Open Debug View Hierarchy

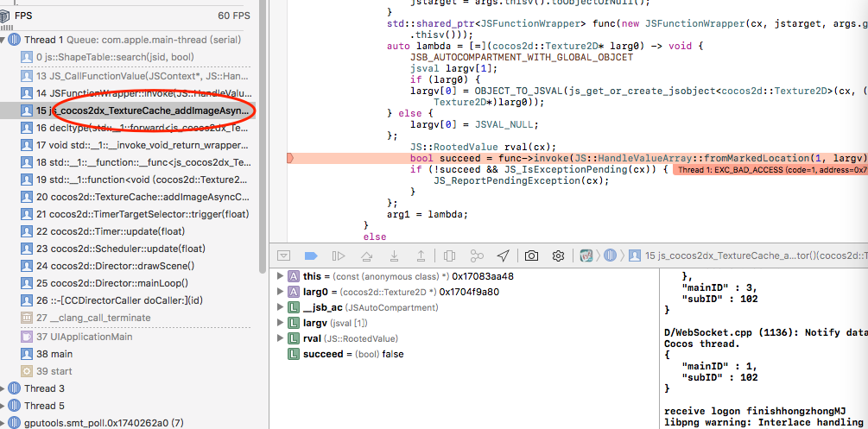click(x=449, y=256)
